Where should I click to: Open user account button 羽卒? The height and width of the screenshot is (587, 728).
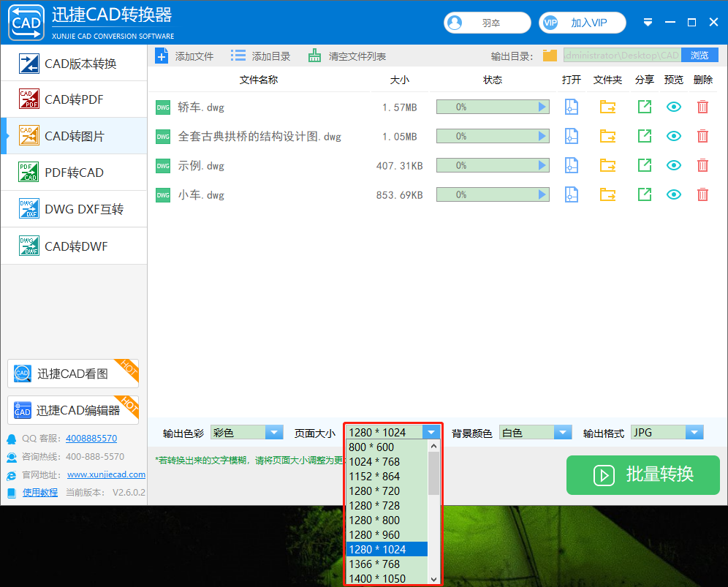click(487, 23)
